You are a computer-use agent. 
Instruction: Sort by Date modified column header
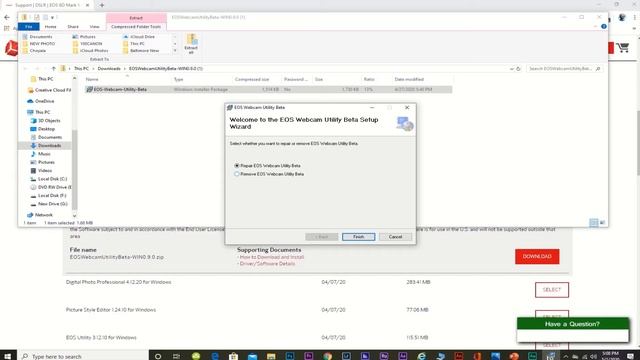point(409,79)
